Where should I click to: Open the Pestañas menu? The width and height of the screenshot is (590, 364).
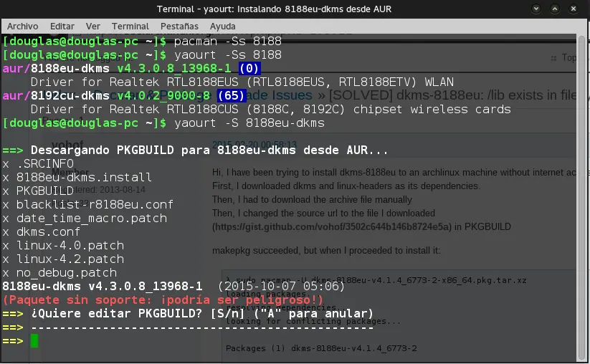(179, 27)
